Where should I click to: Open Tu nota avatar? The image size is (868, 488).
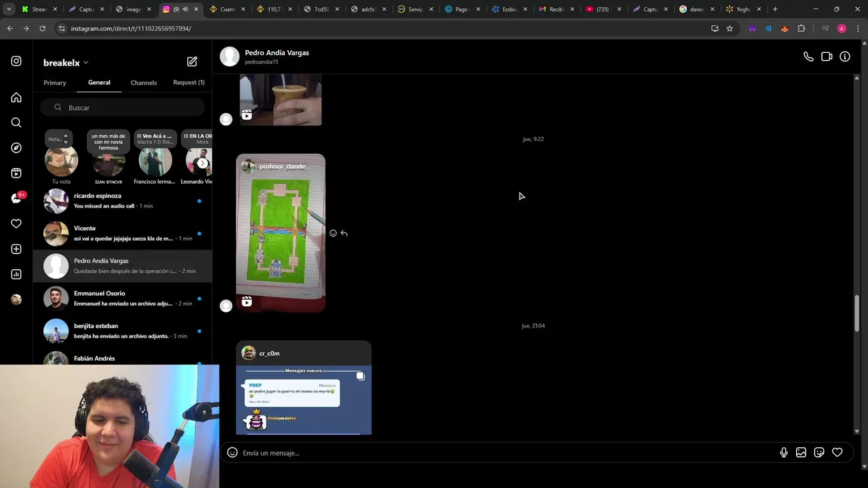pyautogui.click(x=61, y=161)
